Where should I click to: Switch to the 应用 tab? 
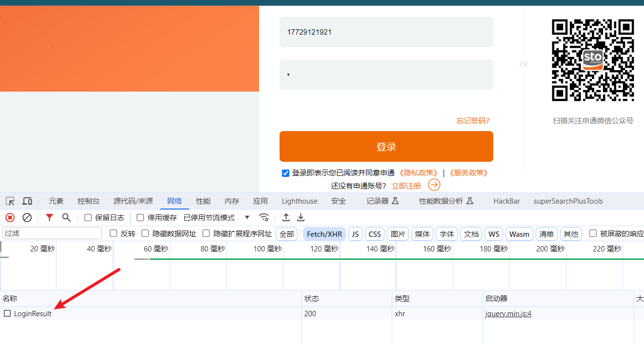[x=261, y=201]
